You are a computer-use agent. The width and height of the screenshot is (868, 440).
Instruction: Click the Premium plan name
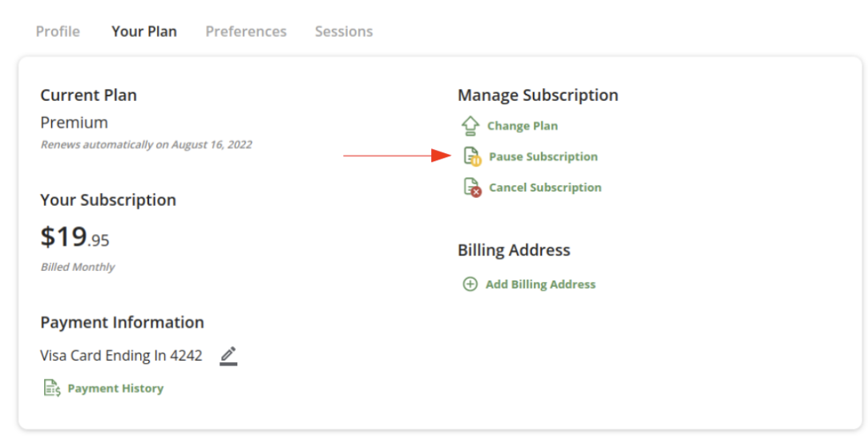(x=75, y=123)
